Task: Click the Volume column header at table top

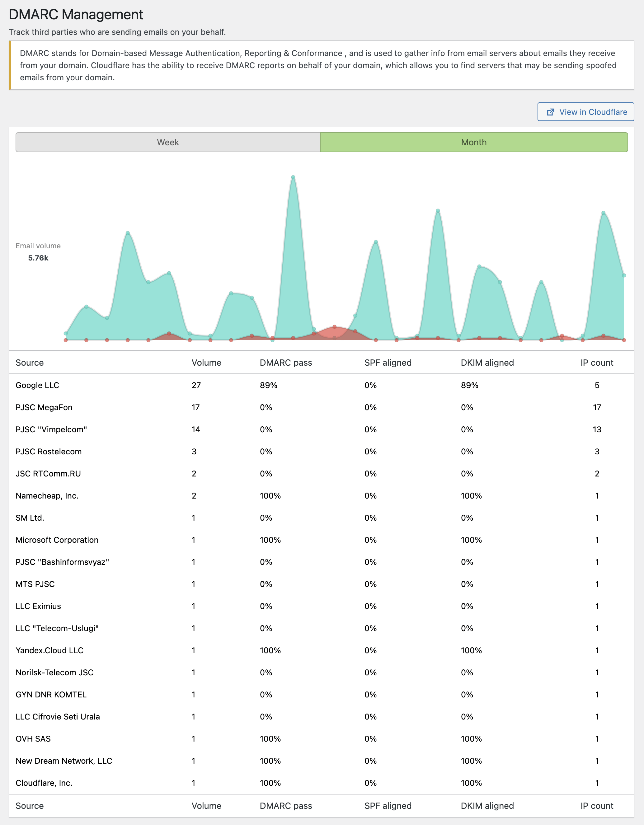Action: click(206, 363)
